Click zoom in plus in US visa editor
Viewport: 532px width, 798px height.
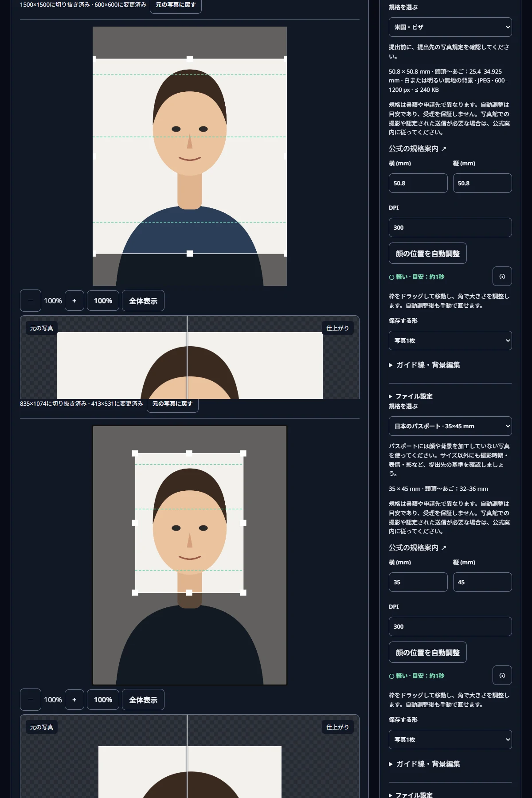pyautogui.click(x=74, y=301)
